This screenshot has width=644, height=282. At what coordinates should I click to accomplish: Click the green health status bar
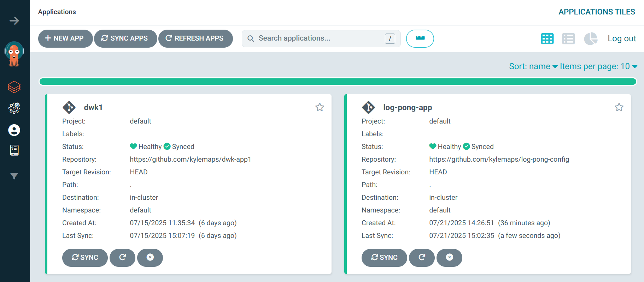338,82
